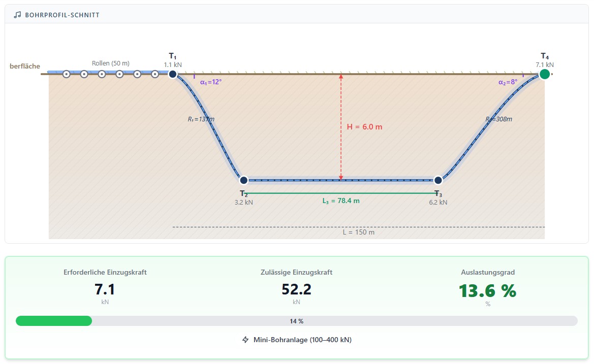Select the L3 = 78.4 m length label
This screenshot has width=594, height=364.
click(x=340, y=201)
